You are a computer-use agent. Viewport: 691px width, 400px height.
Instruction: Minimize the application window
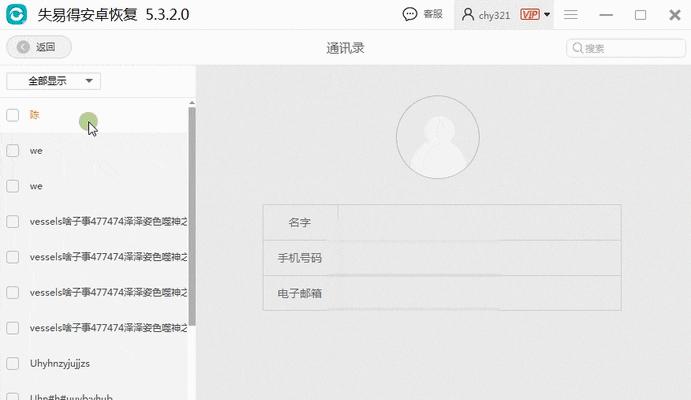tap(606, 15)
